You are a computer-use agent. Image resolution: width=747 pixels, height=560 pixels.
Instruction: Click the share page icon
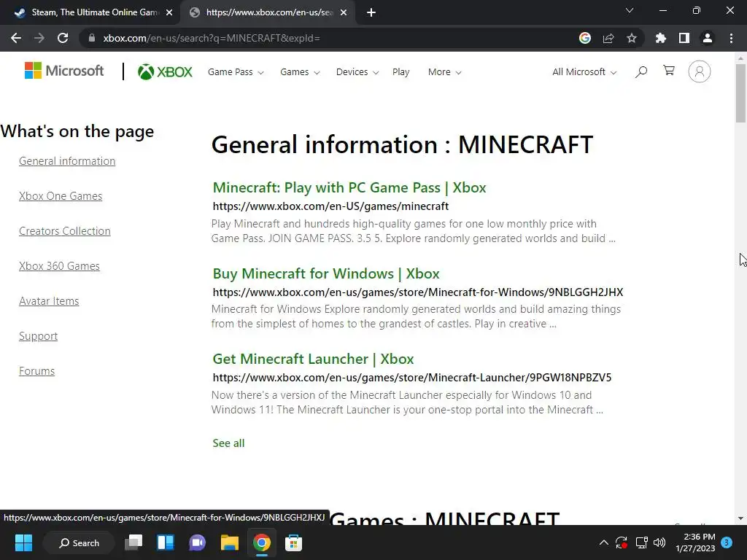(608, 38)
